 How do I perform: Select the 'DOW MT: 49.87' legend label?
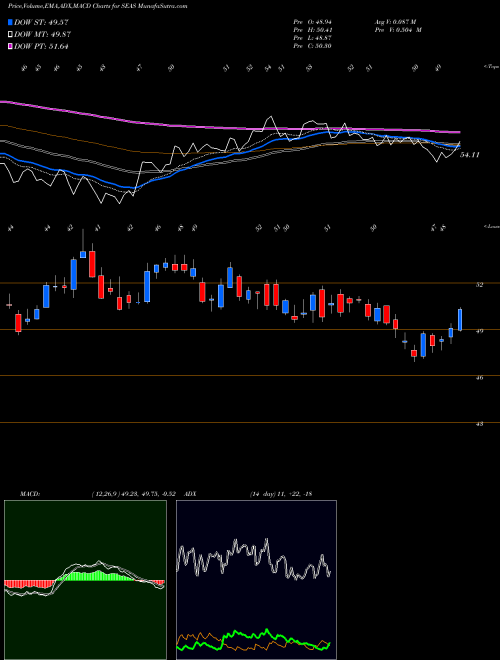tap(42, 35)
